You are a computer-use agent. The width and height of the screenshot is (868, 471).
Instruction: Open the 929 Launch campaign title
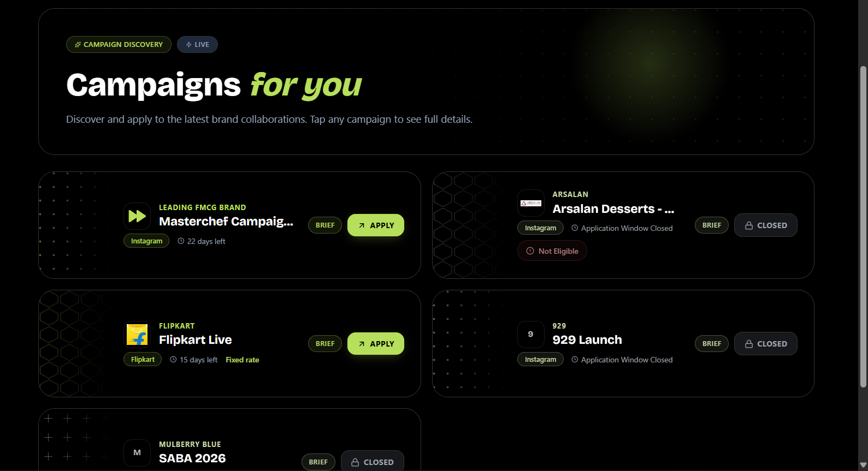587,339
